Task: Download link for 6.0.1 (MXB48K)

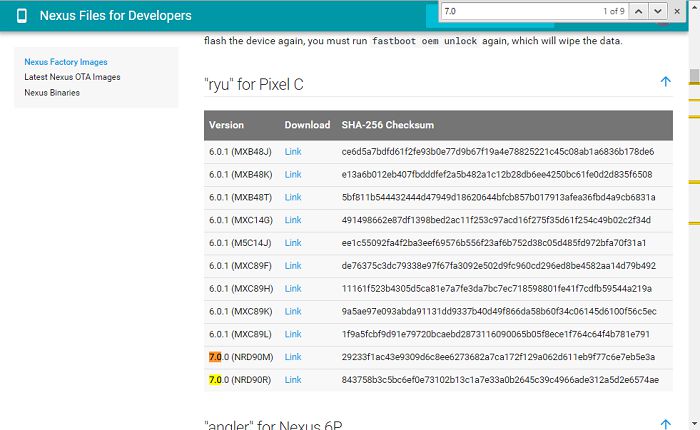Action: pyautogui.click(x=292, y=174)
